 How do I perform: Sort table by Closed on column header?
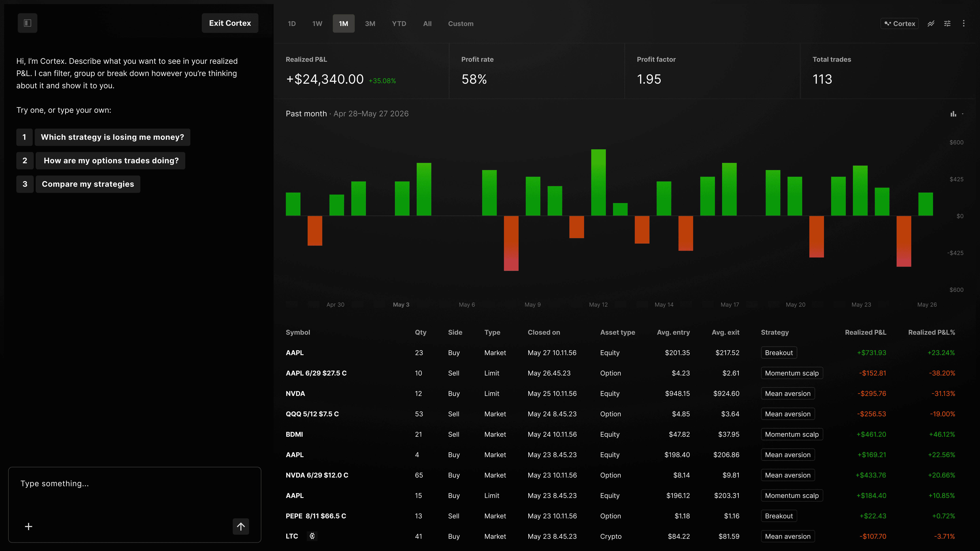(544, 332)
